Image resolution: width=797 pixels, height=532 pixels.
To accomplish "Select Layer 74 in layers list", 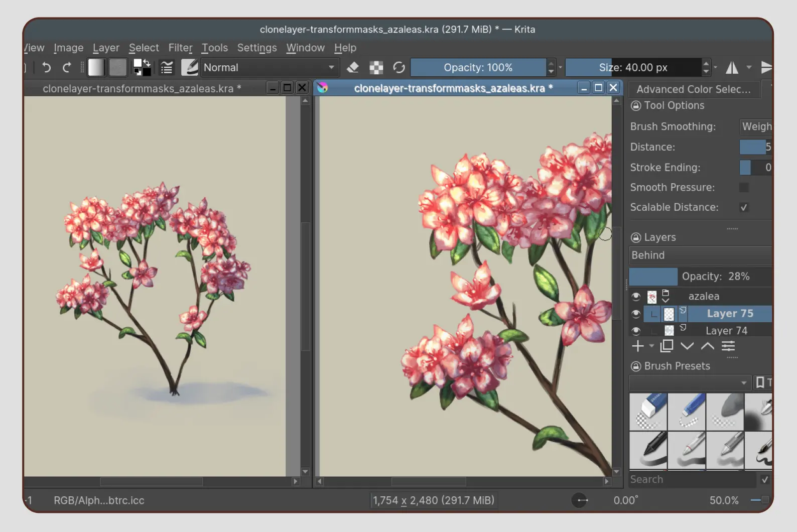I will (x=726, y=331).
